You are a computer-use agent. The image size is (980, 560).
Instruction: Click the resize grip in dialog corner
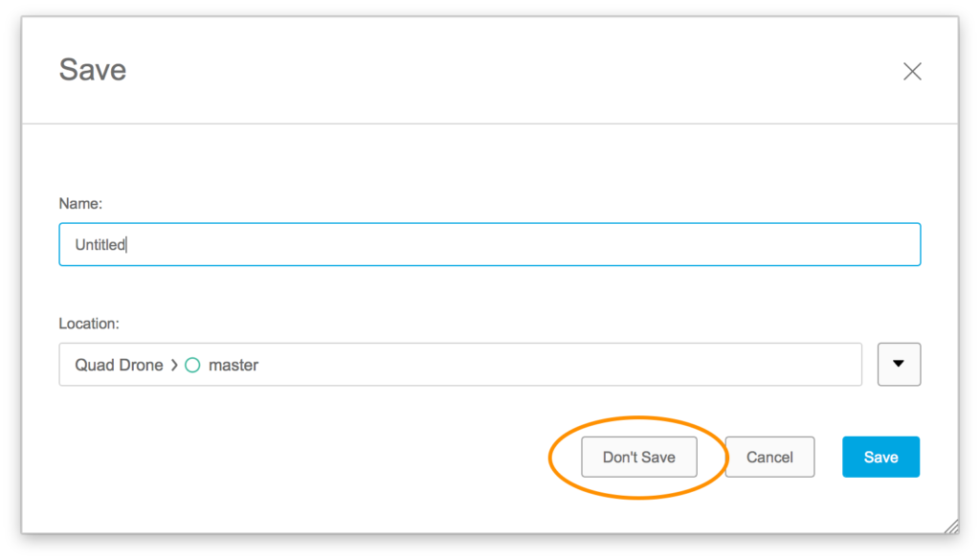pos(950,526)
